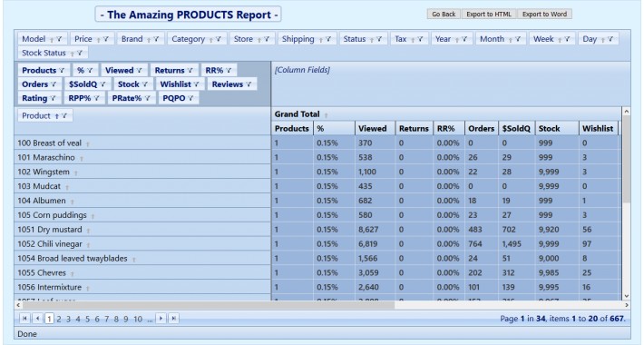This screenshot has width=644, height=345.
Task: Click the filter icon on Tax field
Action: point(420,39)
